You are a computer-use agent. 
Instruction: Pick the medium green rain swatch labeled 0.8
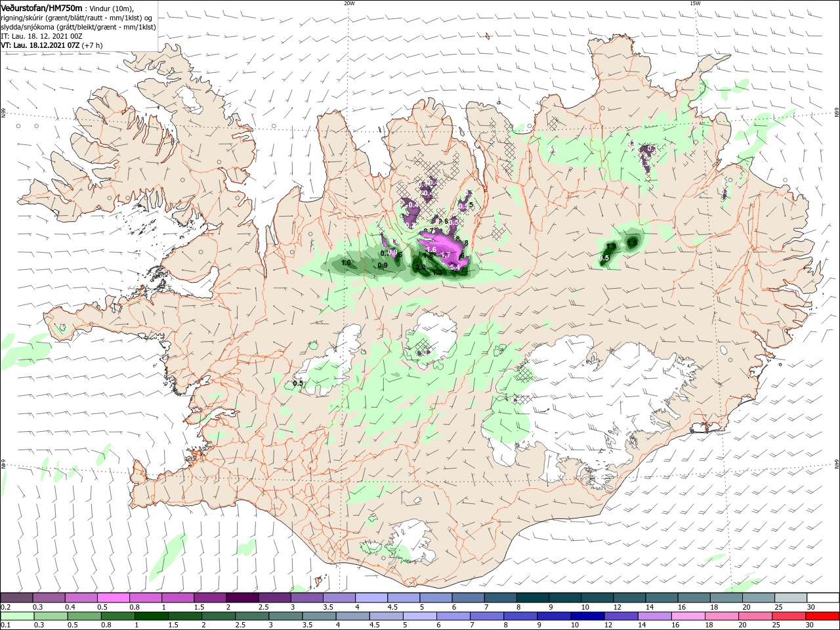[117, 616]
